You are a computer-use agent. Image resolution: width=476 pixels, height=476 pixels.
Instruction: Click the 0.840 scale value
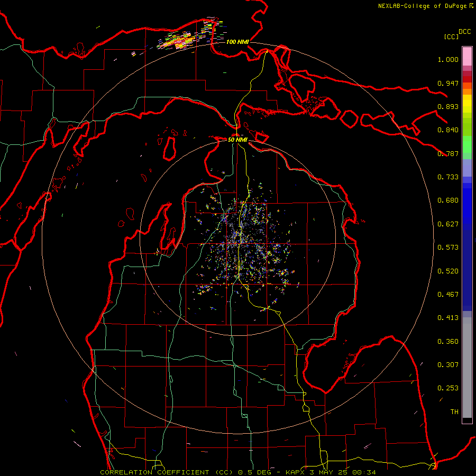pos(448,130)
